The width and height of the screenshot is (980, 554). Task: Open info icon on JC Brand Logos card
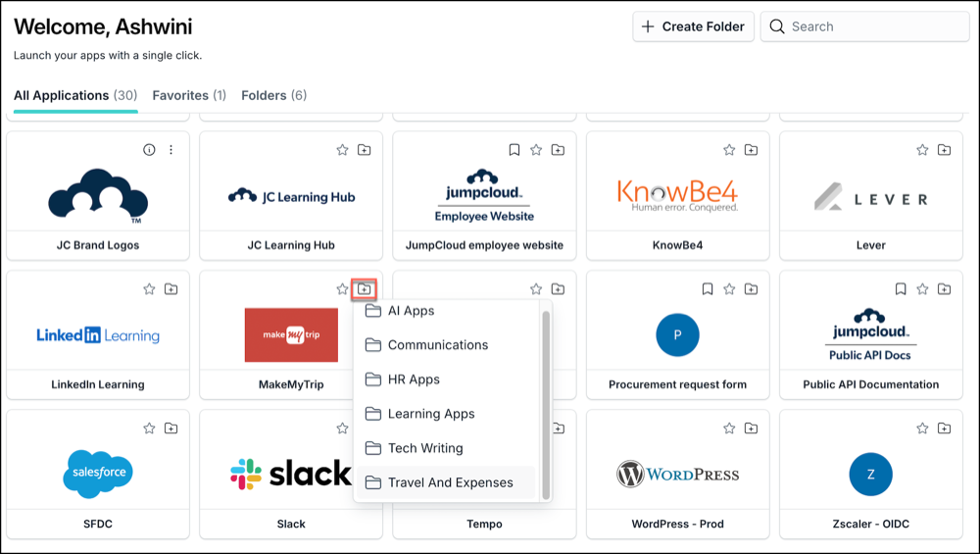[149, 149]
